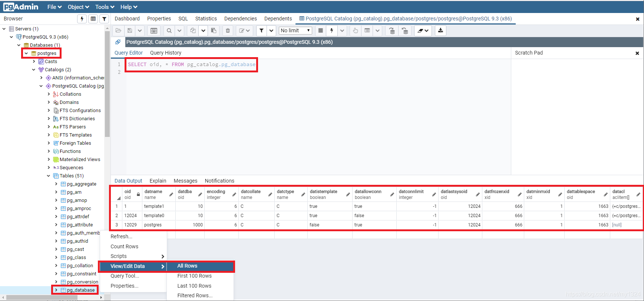
Task: Click the Stop query square icon
Action: (x=321, y=30)
